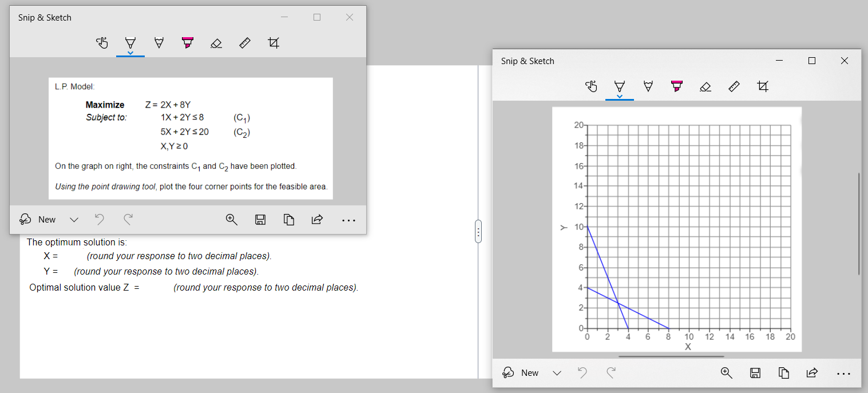Open the See more menu

click(x=348, y=219)
